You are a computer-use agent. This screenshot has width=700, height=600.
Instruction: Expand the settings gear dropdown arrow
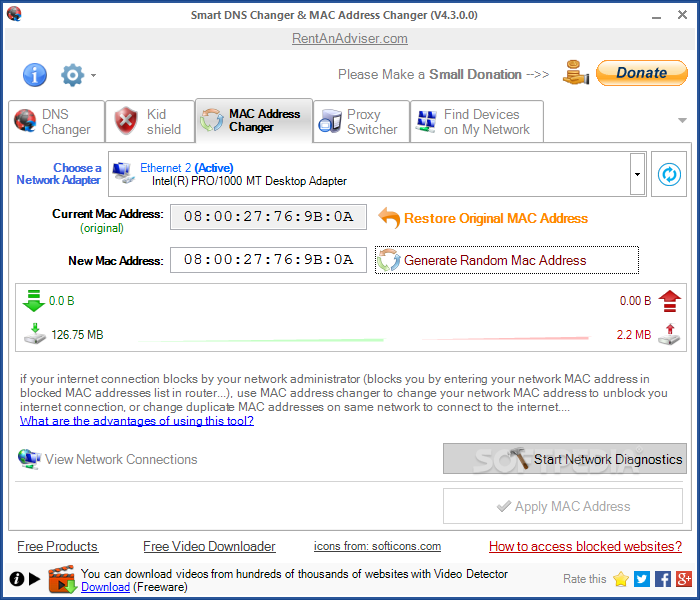(93, 75)
